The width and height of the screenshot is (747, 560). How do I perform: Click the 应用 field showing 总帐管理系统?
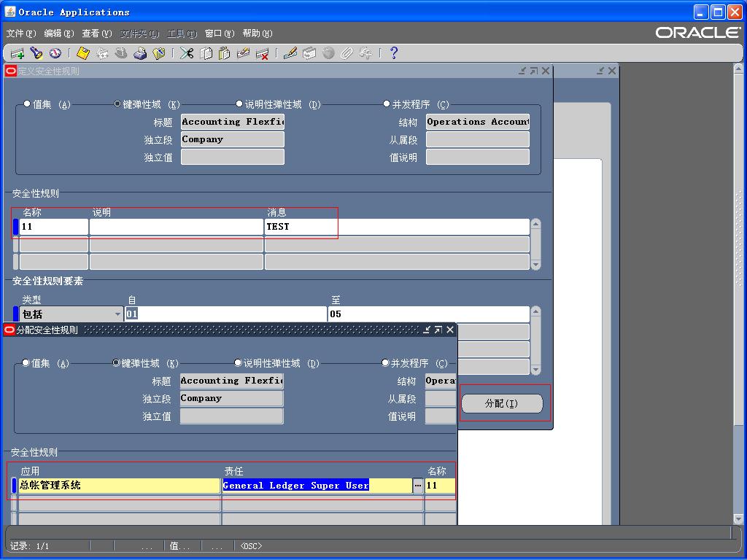click(x=119, y=486)
